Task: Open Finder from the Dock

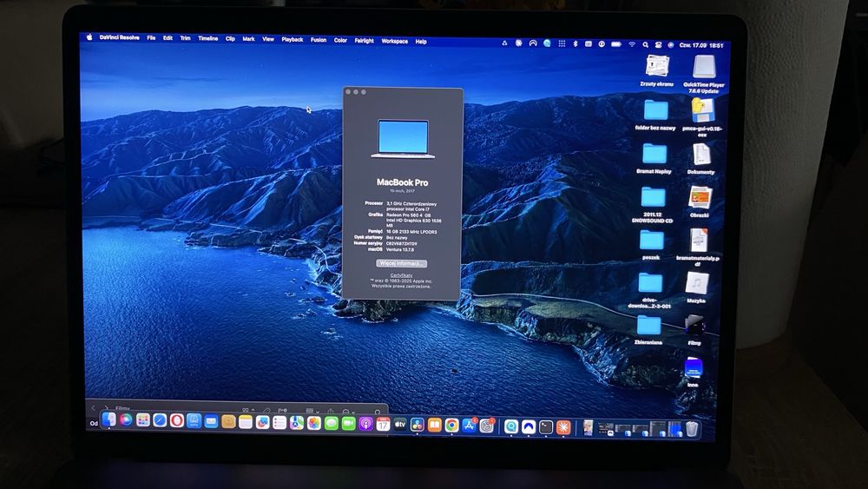Action: [109, 420]
